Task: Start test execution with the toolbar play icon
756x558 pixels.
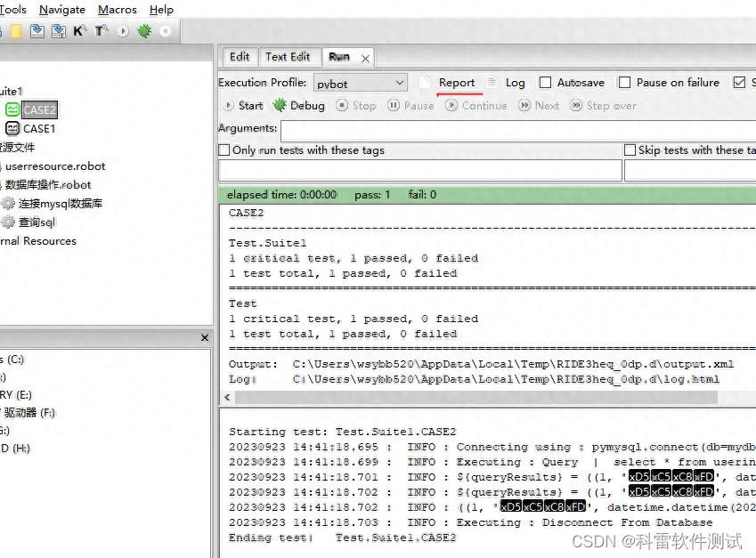Action: [x=122, y=32]
